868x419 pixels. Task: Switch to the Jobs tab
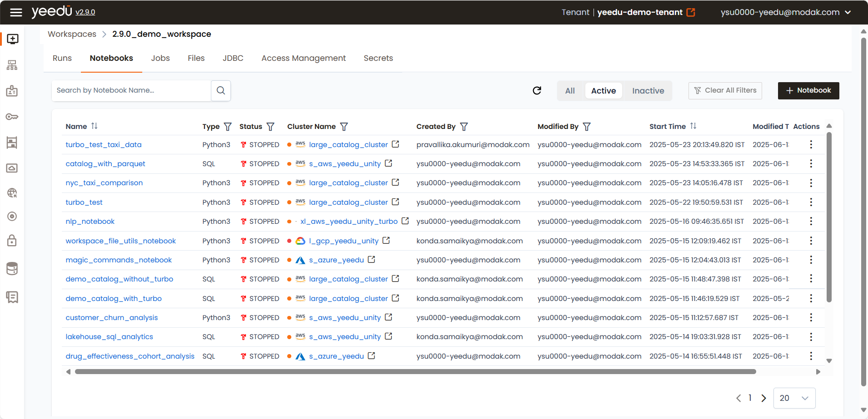point(160,58)
